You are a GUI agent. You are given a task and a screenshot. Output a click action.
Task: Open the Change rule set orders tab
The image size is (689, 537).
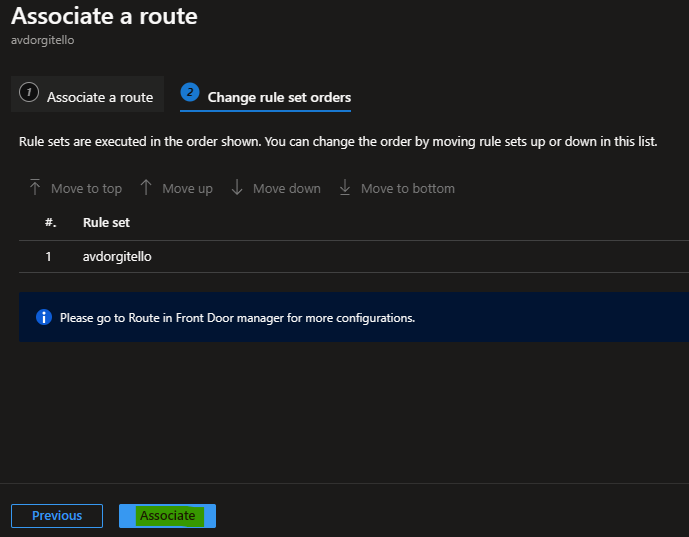[265, 95]
